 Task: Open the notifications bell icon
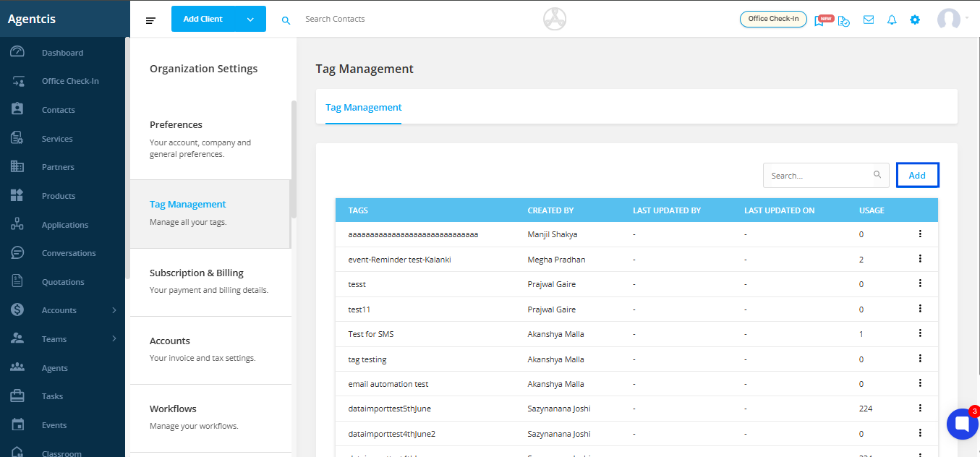coord(892,20)
